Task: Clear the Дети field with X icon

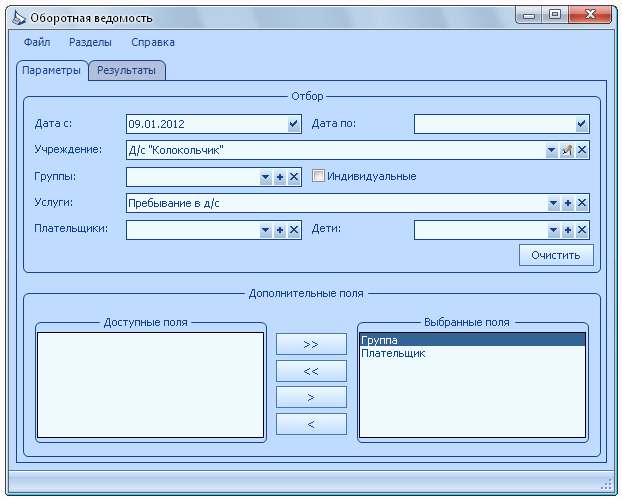Action: click(x=582, y=230)
